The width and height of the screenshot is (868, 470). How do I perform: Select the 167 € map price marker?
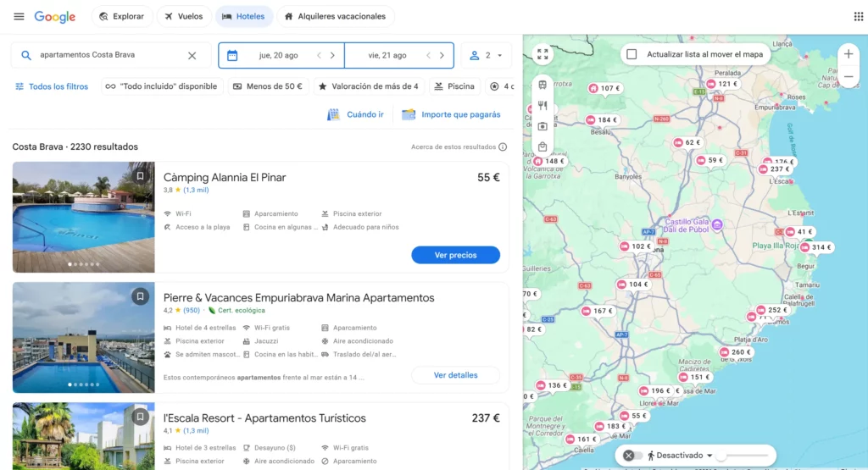[598, 312]
